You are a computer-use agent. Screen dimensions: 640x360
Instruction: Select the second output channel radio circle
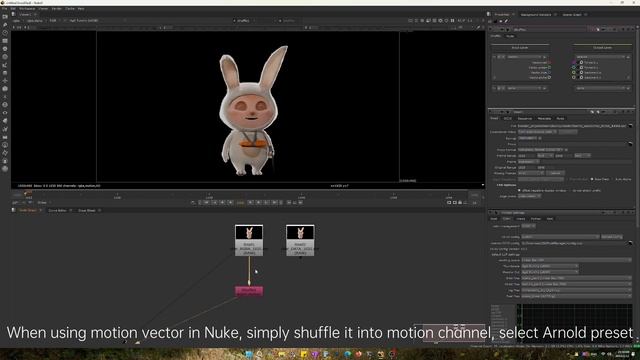coord(581,67)
